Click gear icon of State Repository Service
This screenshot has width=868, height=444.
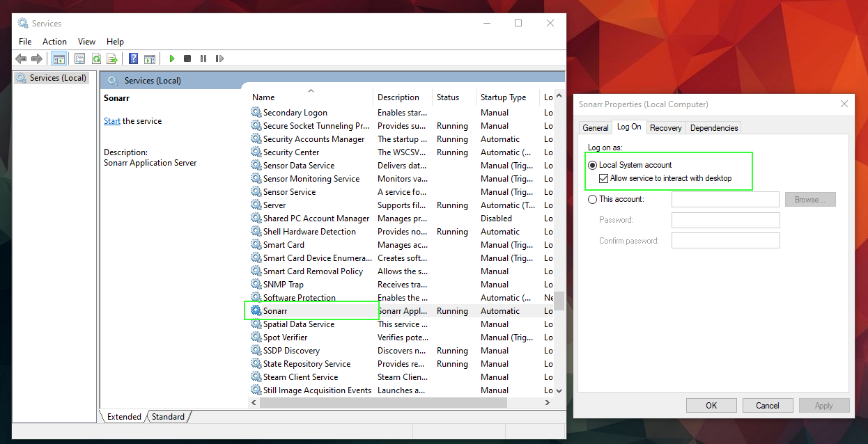point(256,363)
